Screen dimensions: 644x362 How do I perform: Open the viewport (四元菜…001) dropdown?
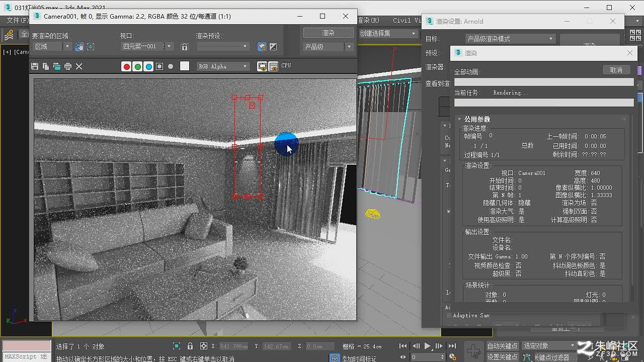[x=147, y=46]
